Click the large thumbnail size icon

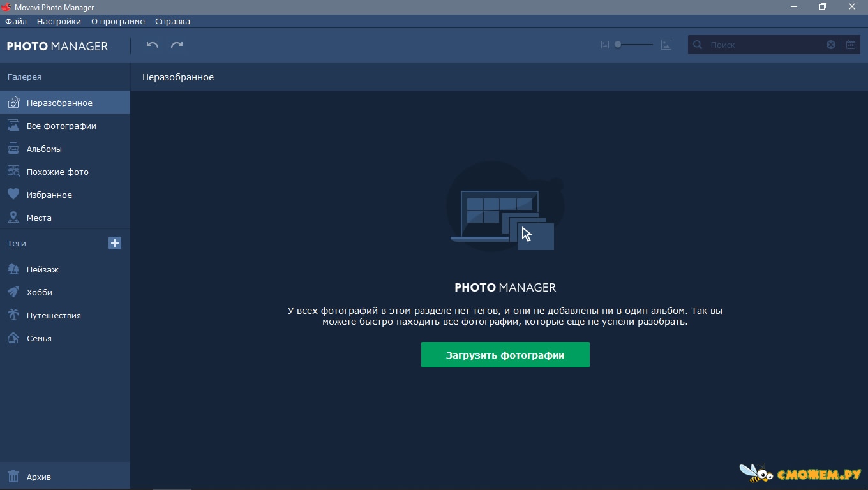666,45
